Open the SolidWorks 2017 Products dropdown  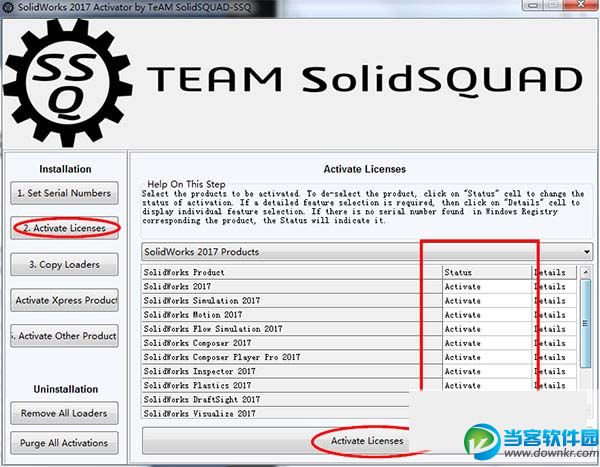367,252
